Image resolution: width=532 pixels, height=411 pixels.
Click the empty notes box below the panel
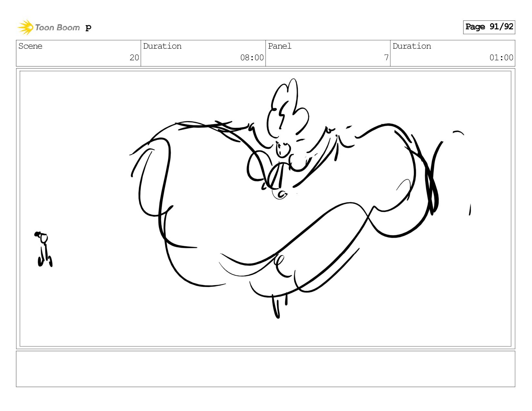pos(265,369)
